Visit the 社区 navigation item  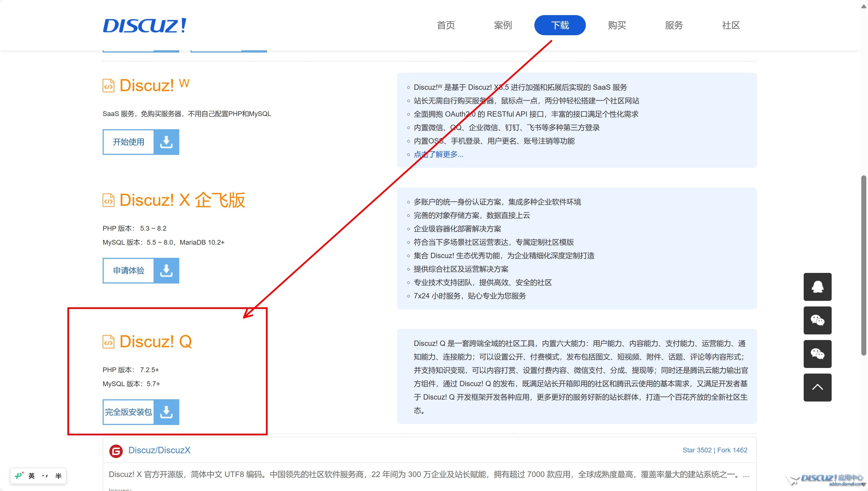tap(731, 25)
